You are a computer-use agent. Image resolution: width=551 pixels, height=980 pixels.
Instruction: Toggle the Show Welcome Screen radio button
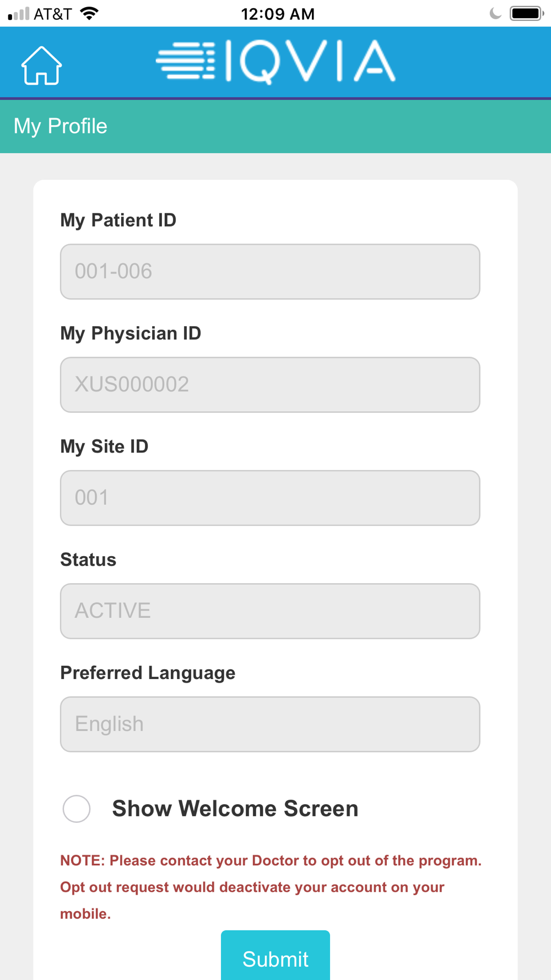tap(77, 809)
